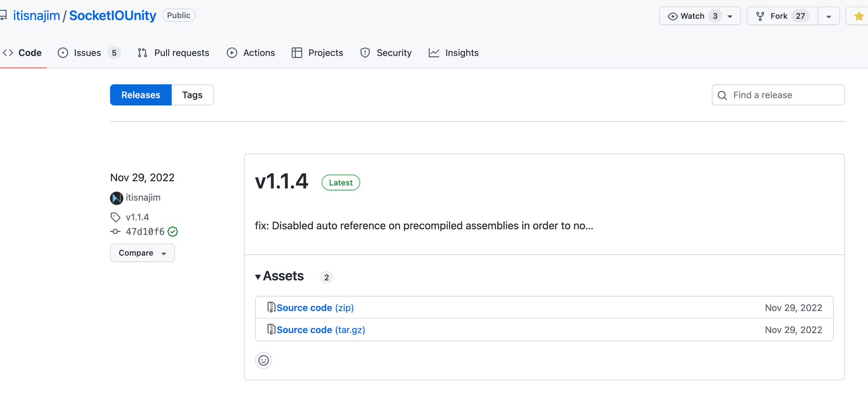Open the SocketIOUnity repository link
This screenshot has width=868, height=394.
113,16
